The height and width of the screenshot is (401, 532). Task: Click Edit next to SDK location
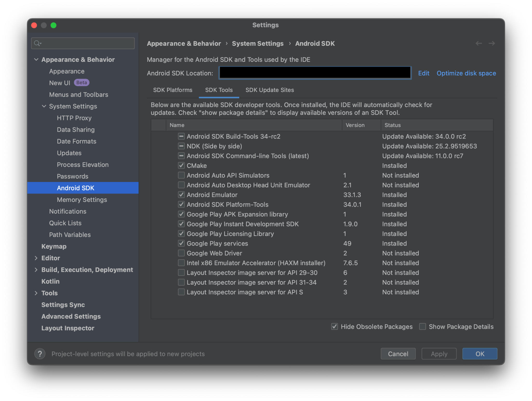423,73
